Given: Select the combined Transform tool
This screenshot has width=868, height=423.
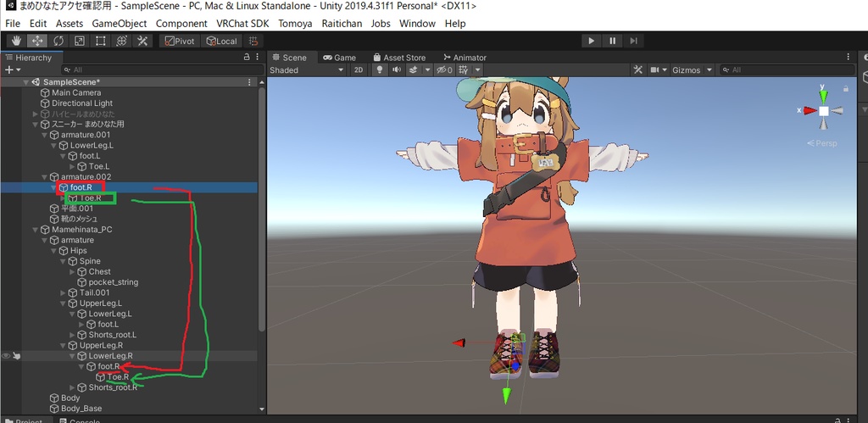Looking at the screenshot, I should (x=122, y=41).
